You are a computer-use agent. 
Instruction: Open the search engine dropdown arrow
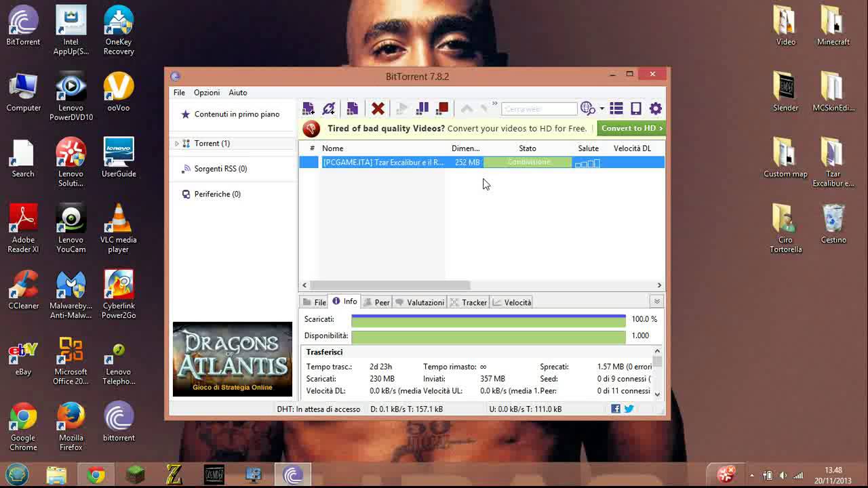[x=601, y=109]
